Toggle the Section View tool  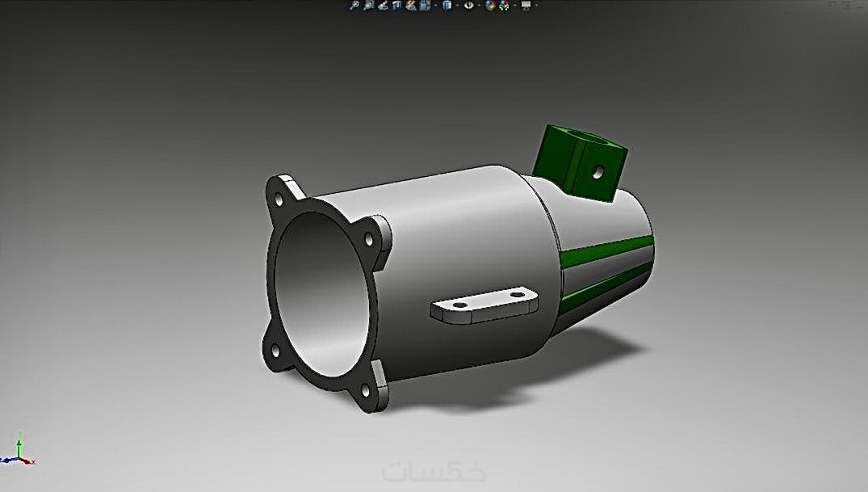pyautogui.click(x=396, y=6)
